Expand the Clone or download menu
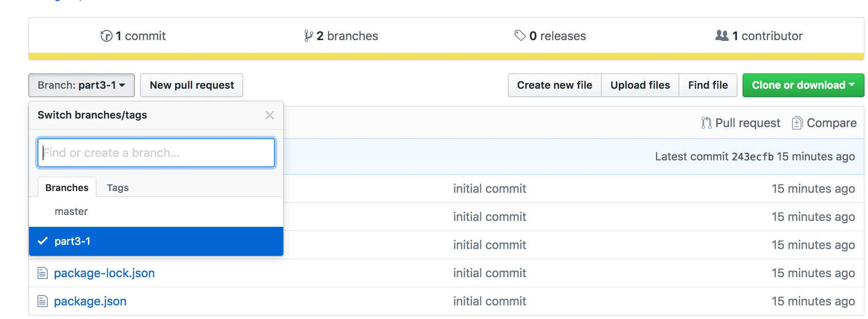 803,85
